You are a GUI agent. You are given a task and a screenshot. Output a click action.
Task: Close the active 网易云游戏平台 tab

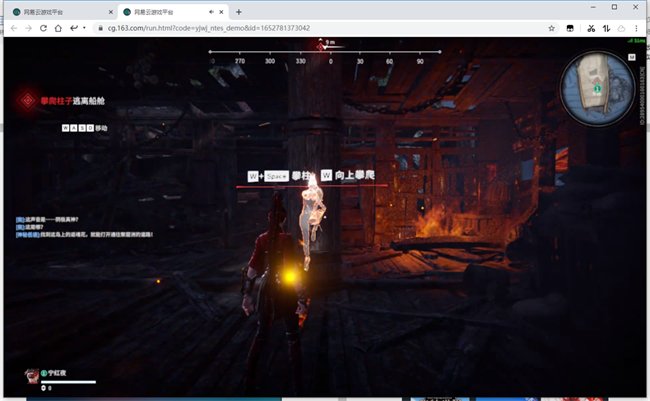click(x=221, y=11)
